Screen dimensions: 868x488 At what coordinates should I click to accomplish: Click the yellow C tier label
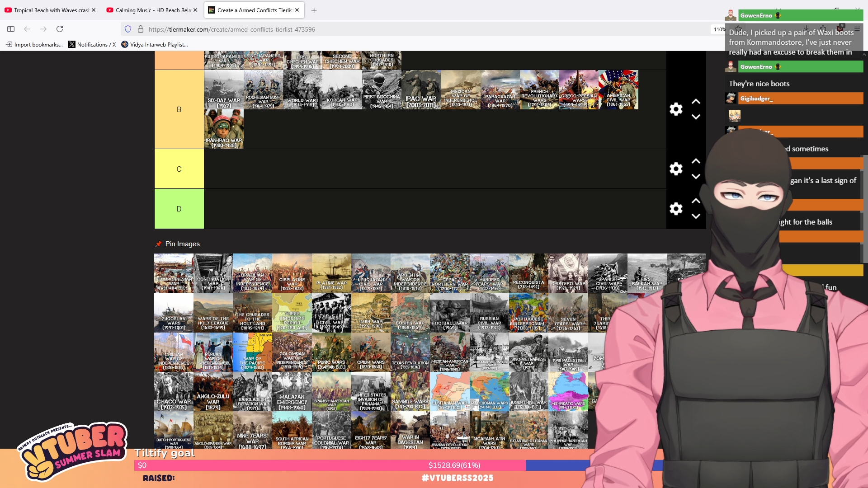pyautogui.click(x=179, y=169)
